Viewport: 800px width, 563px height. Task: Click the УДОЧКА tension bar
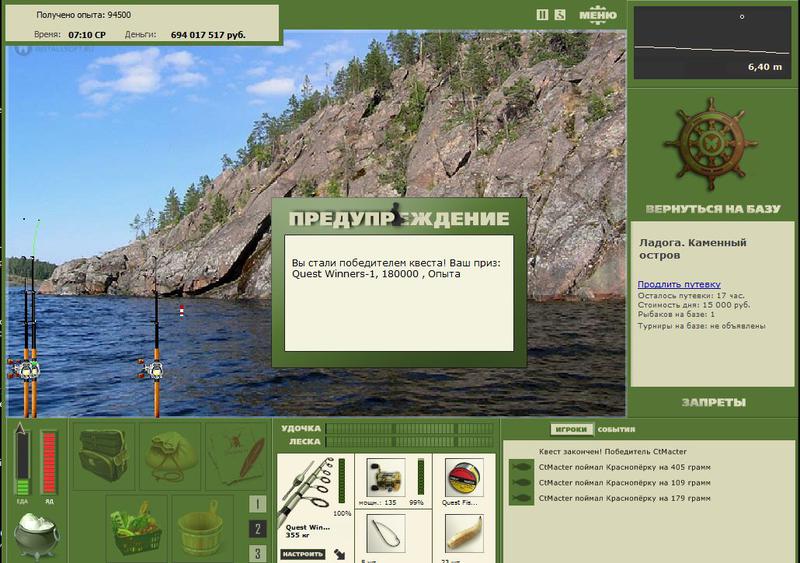[410, 428]
